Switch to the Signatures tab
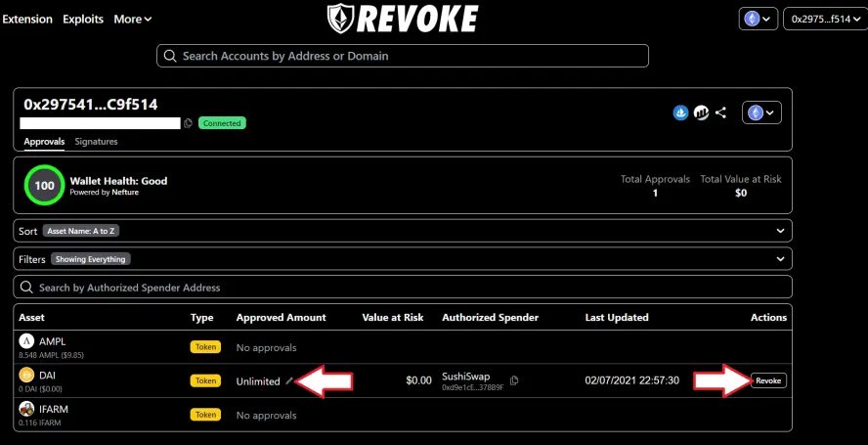The height and width of the screenshot is (445, 868). [x=97, y=141]
